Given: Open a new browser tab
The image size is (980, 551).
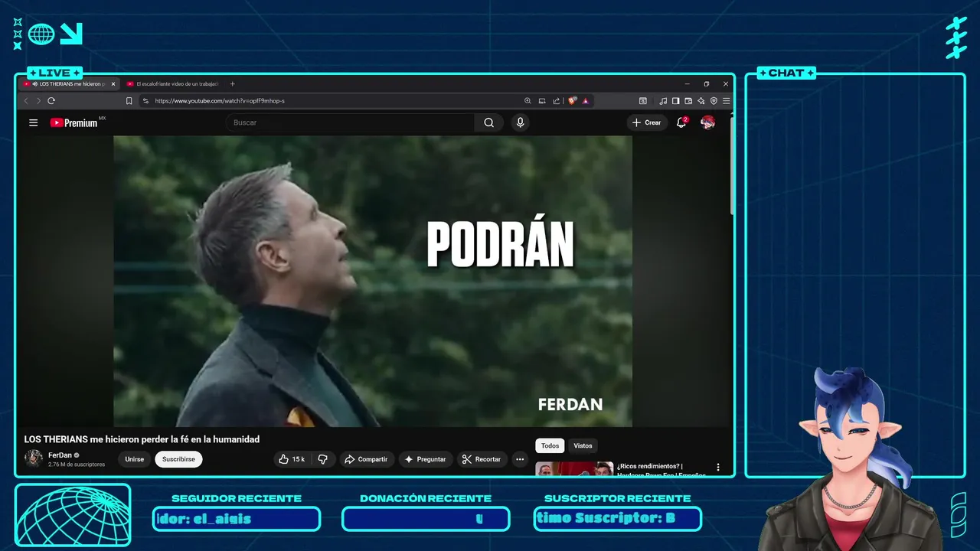Looking at the screenshot, I should 233,84.
